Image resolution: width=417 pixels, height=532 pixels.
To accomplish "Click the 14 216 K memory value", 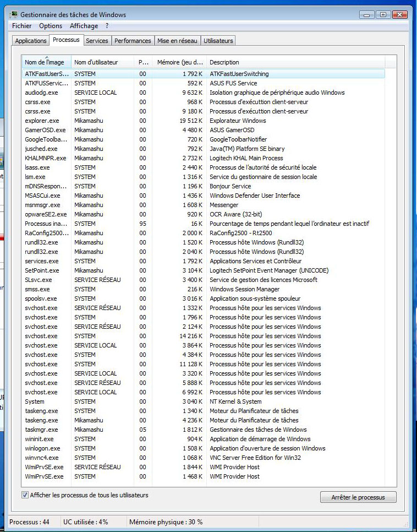I will click(191, 336).
